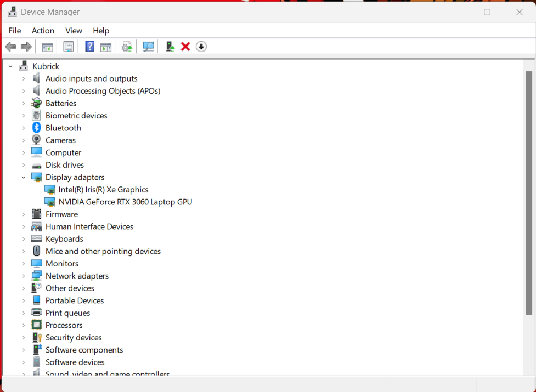Viewport: 536px width, 392px height.
Task: Select NVIDIA GeForce RTX 3060 Laptop GPU
Action: click(x=126, y=202)
